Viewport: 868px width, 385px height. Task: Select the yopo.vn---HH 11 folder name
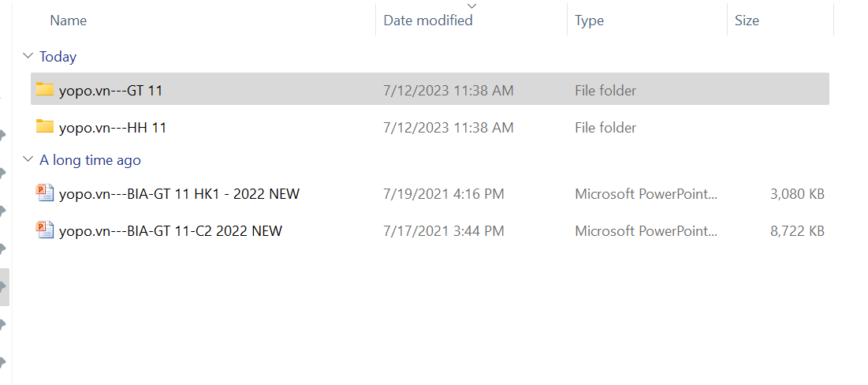point(113,128)
